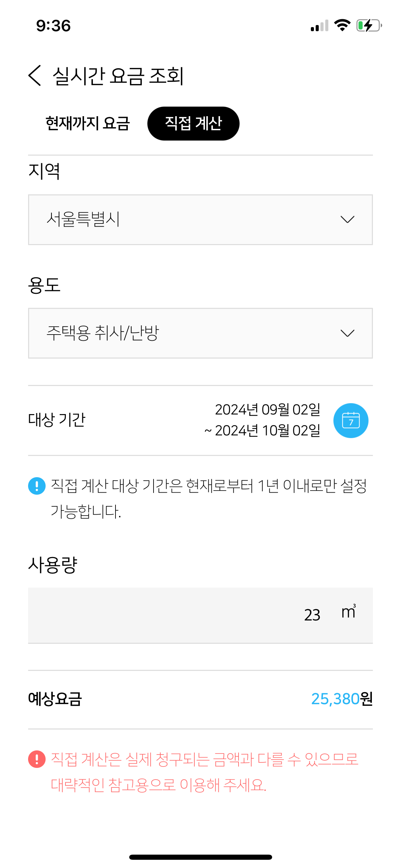The width and height of the screenshot is (401, 868).
Task: Tap the Wi-Fi status icon
Action: pyautogui.click(x=342, y=25)
